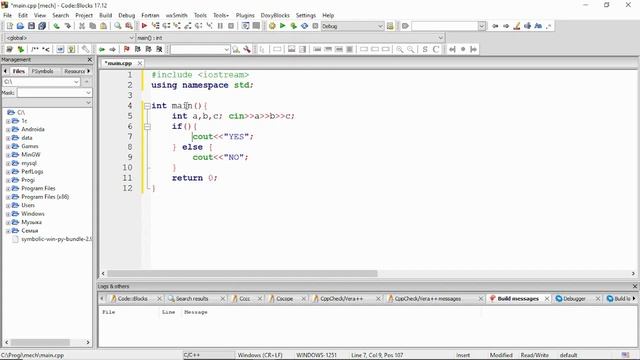
Task: Click the green Jump back arrow
Action: coord(102,49)
